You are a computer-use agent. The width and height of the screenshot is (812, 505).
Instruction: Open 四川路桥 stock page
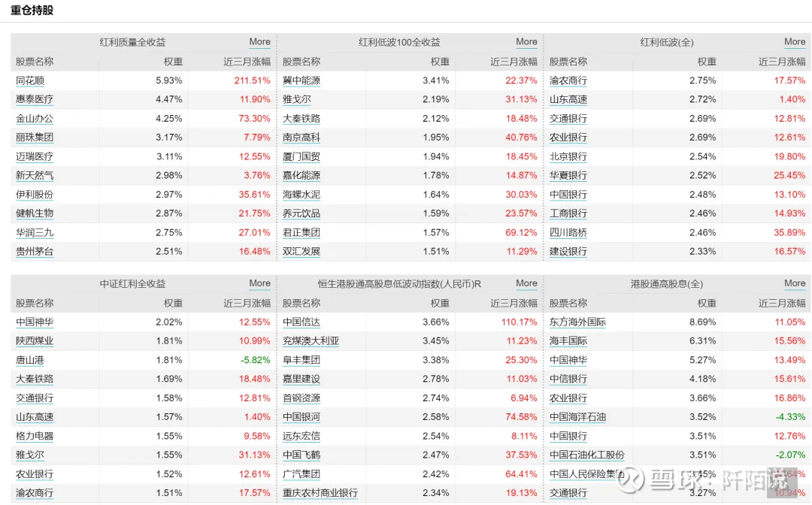(568, 232)
